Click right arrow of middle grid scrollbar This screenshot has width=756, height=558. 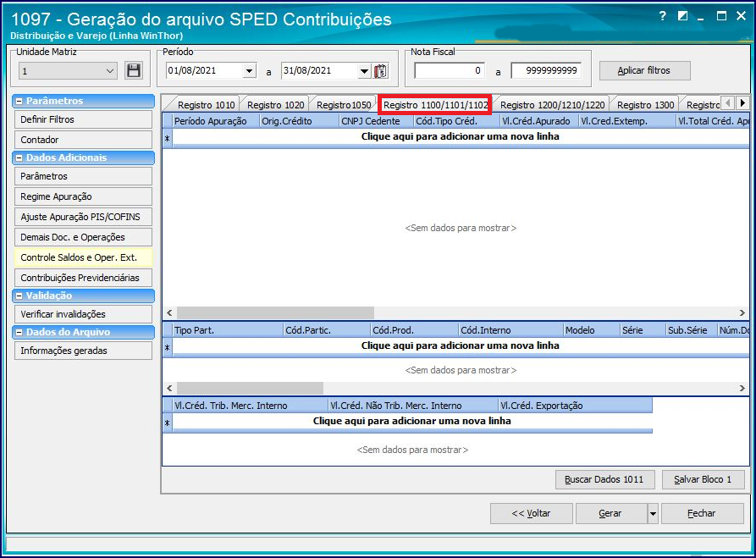click(x=742, y=388)
